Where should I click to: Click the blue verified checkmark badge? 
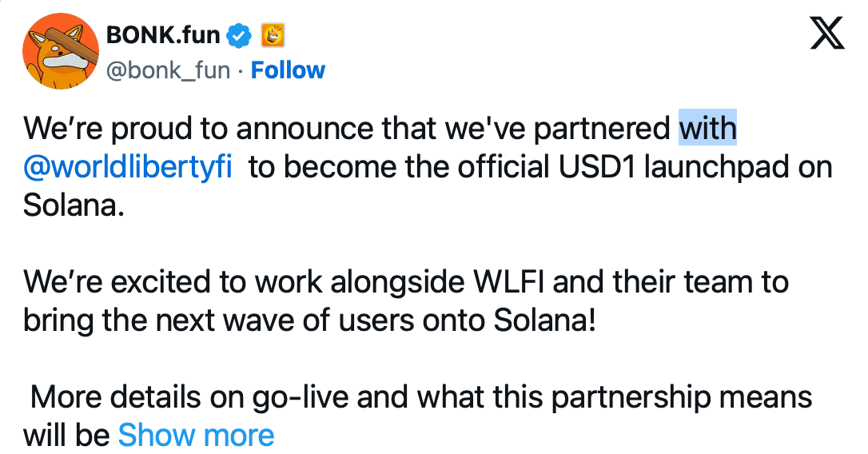tap(241, 34)
